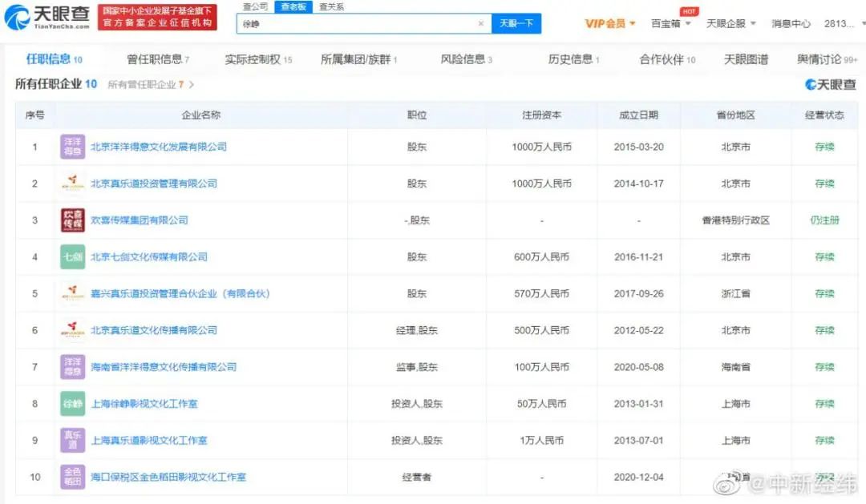The width and height of the screenshot is (866, 504).
Task: Open the 北京七剑文化传媒有限公司 link
Action: pos(149,256)
